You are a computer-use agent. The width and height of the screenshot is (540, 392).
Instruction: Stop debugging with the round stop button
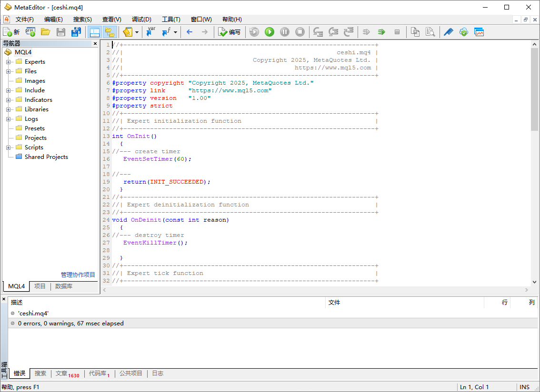coord(300,32)
